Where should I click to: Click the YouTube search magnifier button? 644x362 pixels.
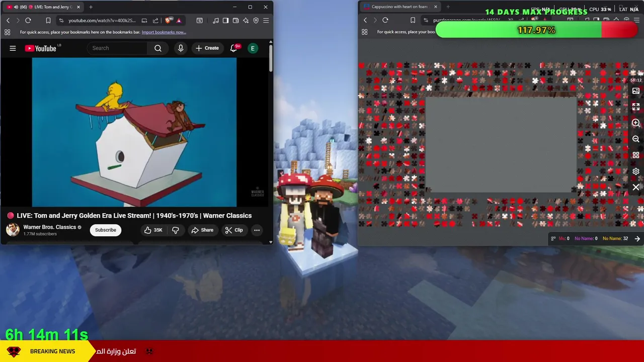[x=158, y=48]
